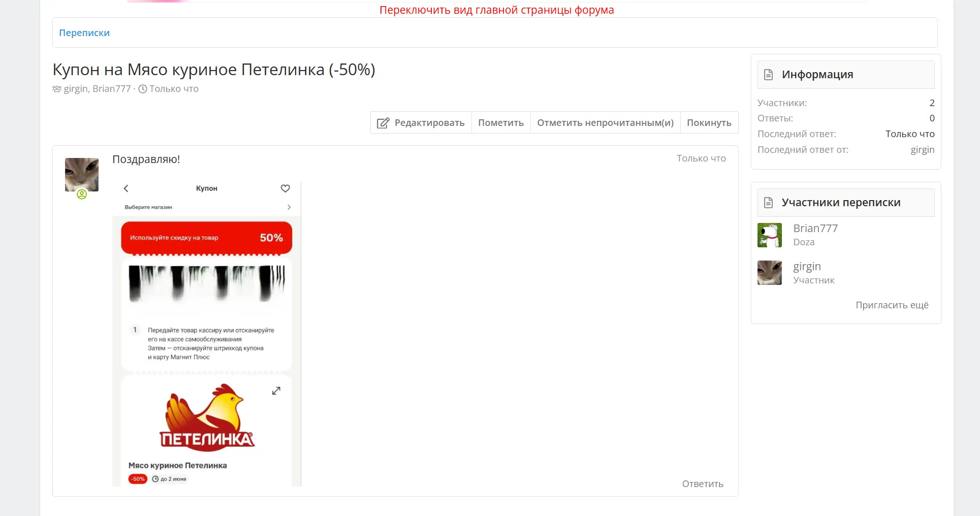Click the document icon in Информация header
The image size is (980, 516).
pos(769,75)
